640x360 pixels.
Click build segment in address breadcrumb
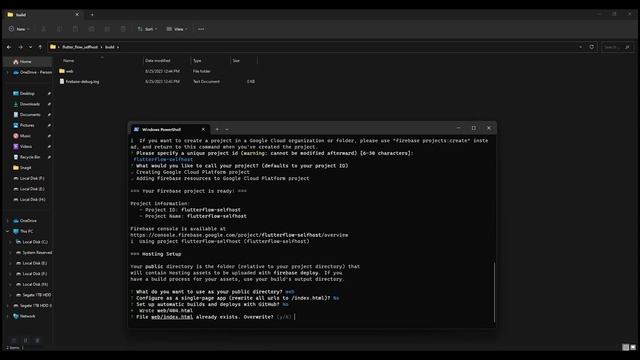click(110, 47)
